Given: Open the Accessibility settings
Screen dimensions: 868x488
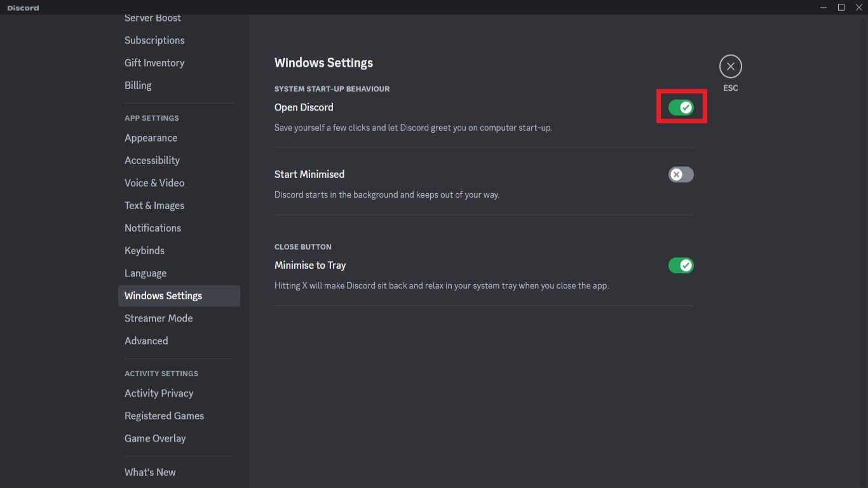Looking at the screenshot, I should coord(152,160).
